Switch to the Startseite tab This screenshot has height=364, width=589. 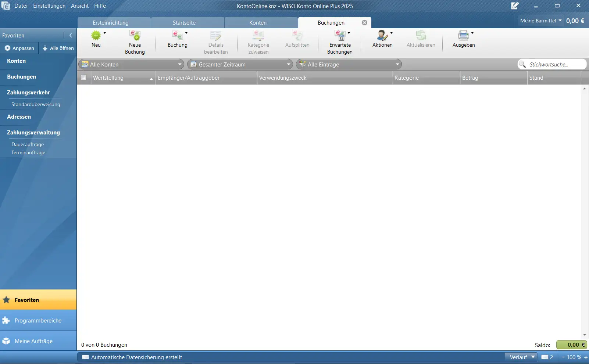pyautogui.click(x=184, y=23)
